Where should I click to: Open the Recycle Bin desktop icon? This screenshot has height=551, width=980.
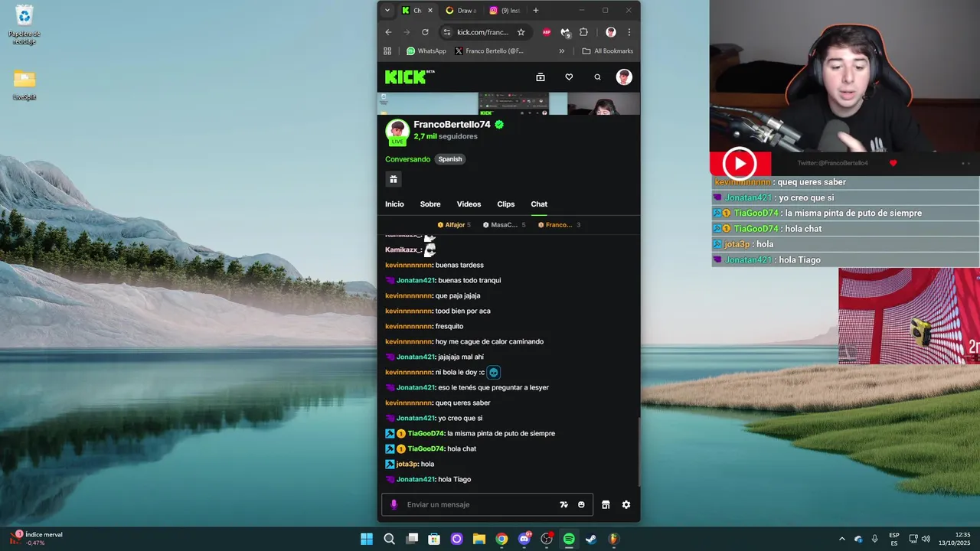24,24
